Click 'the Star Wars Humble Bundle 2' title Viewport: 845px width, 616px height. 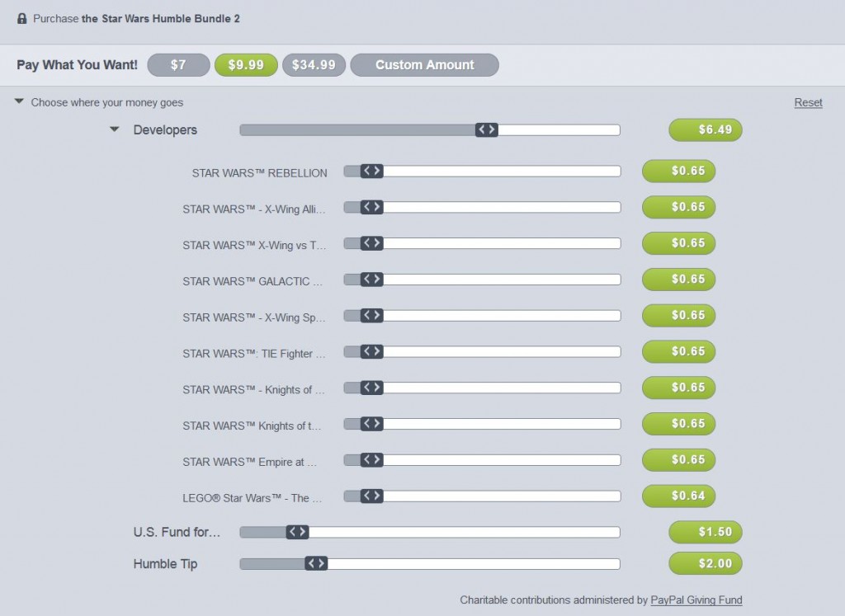[161, 19]
